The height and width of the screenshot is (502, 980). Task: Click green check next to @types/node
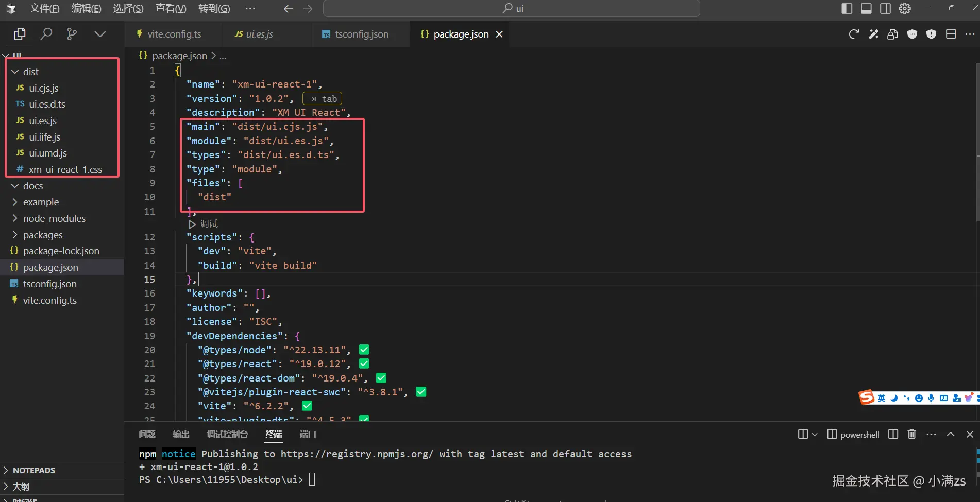pos(364,350)
